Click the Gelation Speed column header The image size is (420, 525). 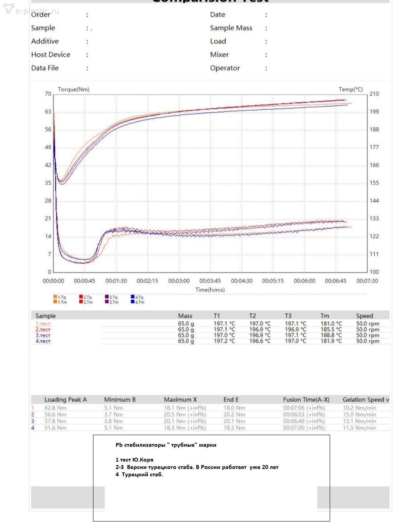click(x=366, y=400)
